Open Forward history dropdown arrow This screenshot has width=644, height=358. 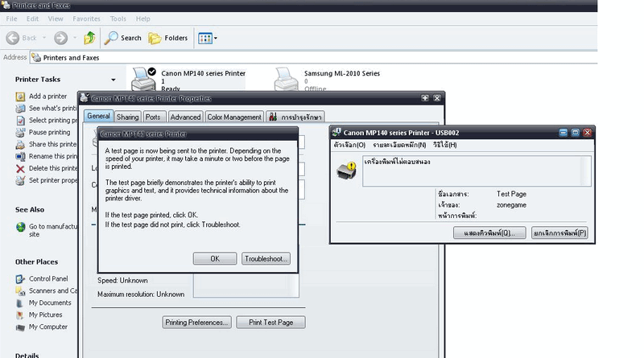pos(75,38)
